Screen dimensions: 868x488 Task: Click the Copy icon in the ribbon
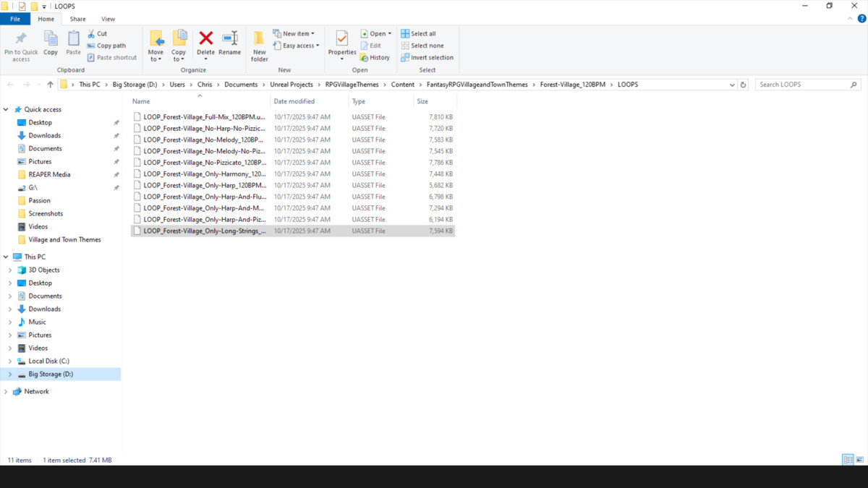click(x=50, y=45)
